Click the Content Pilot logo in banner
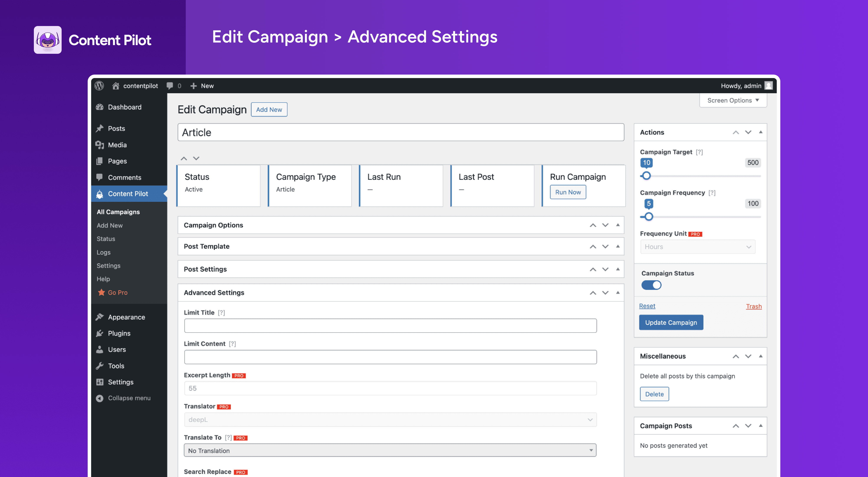The height and width of the screenshot is (477, 868). (x=48, y=40)
